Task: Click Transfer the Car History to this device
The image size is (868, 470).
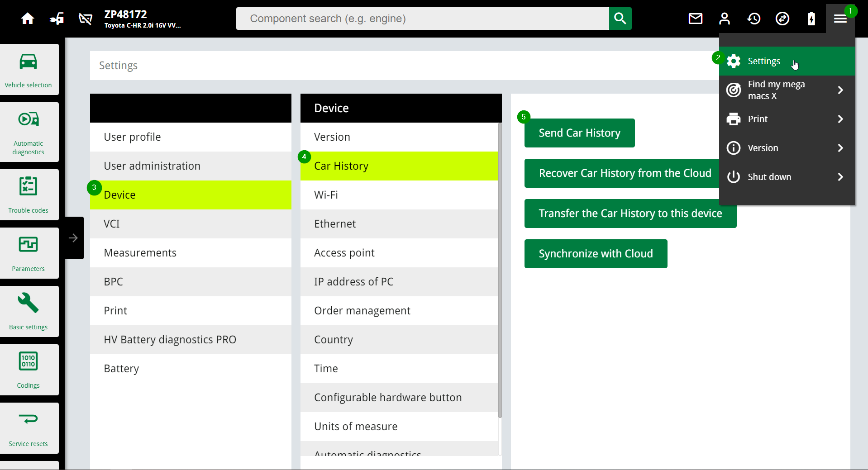Action: (x=630, y=214)
